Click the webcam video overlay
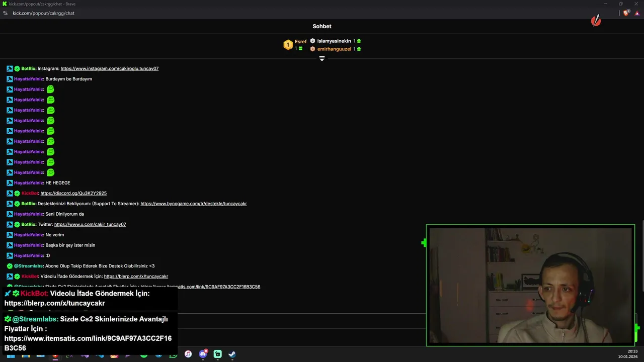 pos(530,285)
